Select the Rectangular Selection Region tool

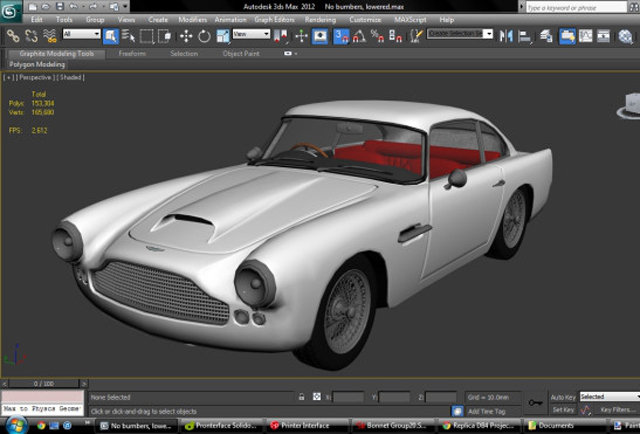(146, 35)
